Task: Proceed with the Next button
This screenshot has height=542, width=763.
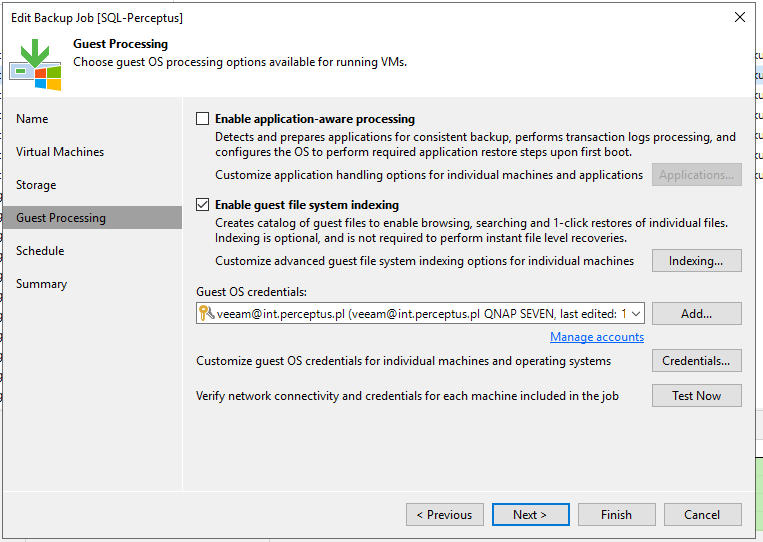Action: pos(530,515)
